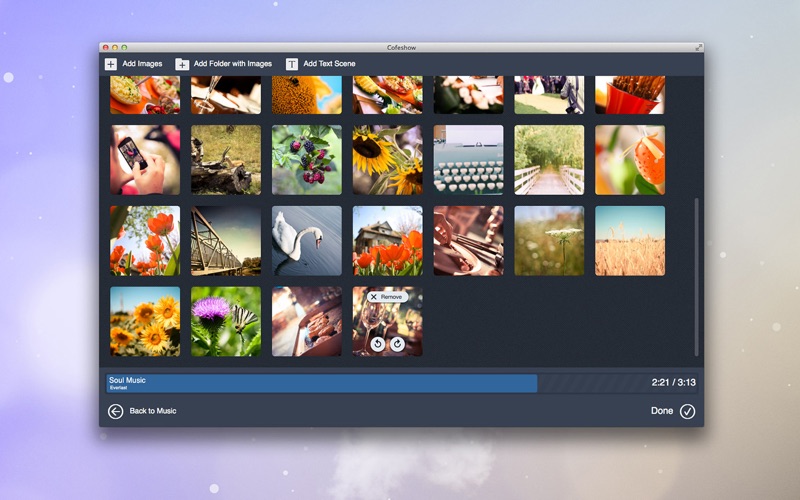Go Back to Music

[153, 411]
